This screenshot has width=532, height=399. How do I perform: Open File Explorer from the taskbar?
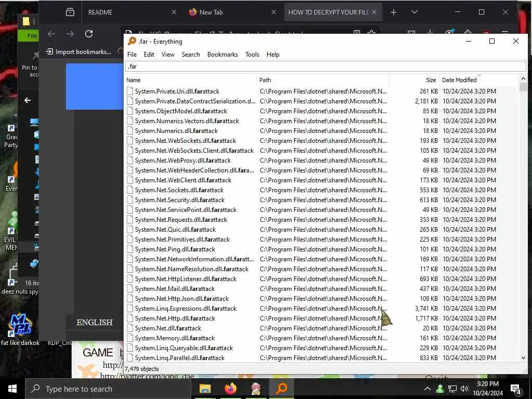[x=205, y=389]
